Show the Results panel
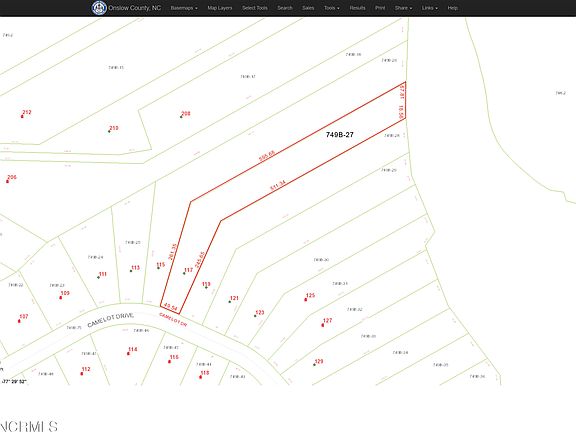 (357, 8)
